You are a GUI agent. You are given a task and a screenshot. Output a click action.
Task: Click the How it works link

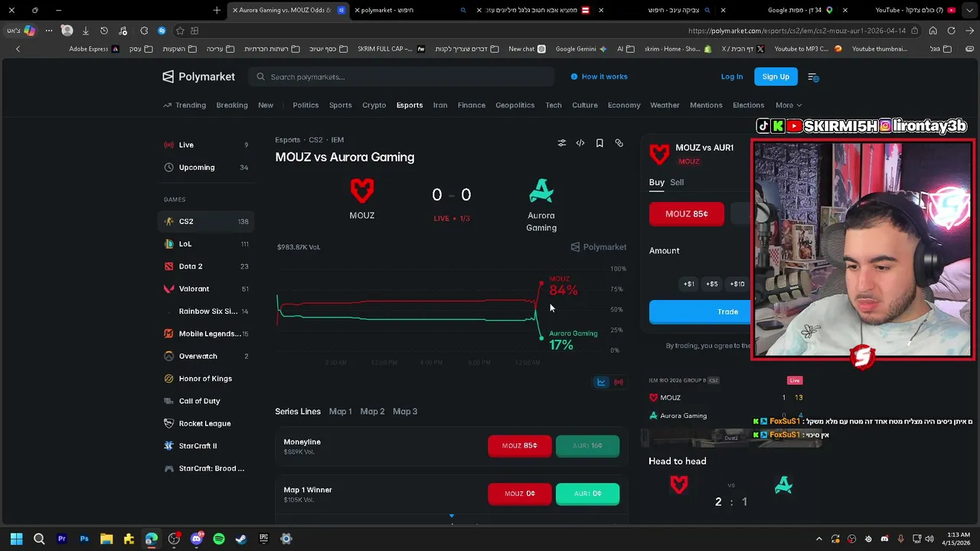click(599, 77)
